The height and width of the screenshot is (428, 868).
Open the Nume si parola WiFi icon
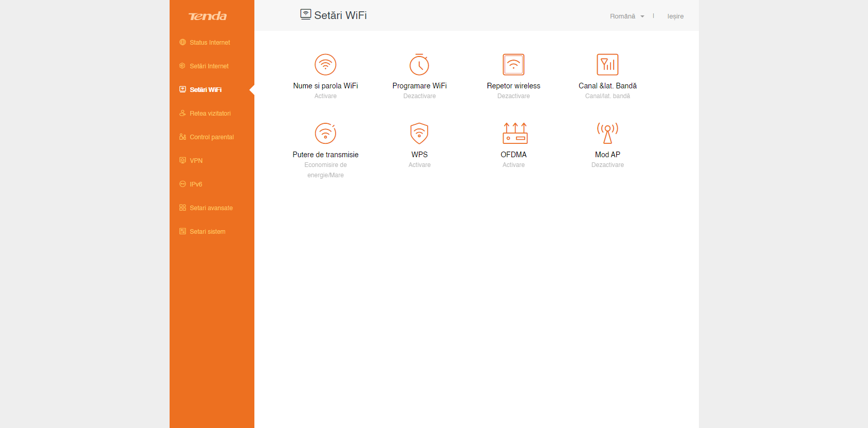point(325,65)
